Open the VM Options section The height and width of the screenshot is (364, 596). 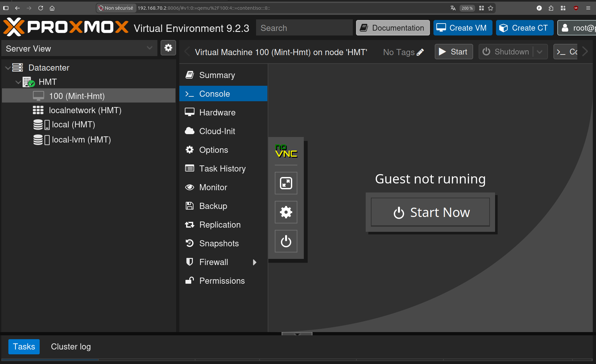coord(223,150)
